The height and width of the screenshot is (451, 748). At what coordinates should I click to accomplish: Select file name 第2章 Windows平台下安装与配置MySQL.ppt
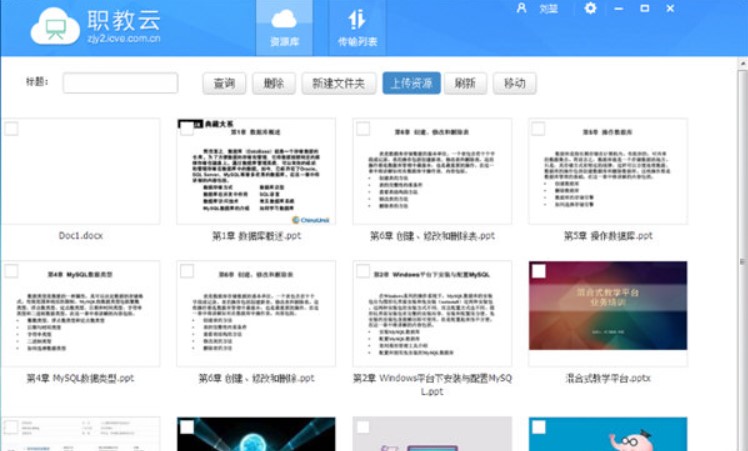[432, 385]
